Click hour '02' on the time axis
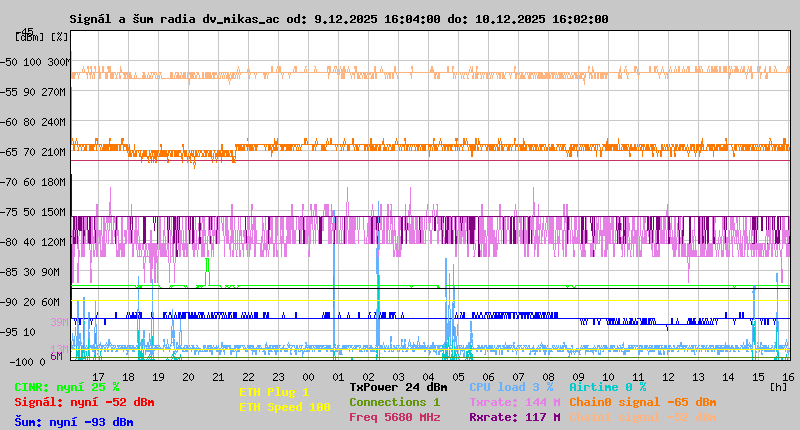The width and height of the screenshot is (800, 430). click(x=368, y=377)
